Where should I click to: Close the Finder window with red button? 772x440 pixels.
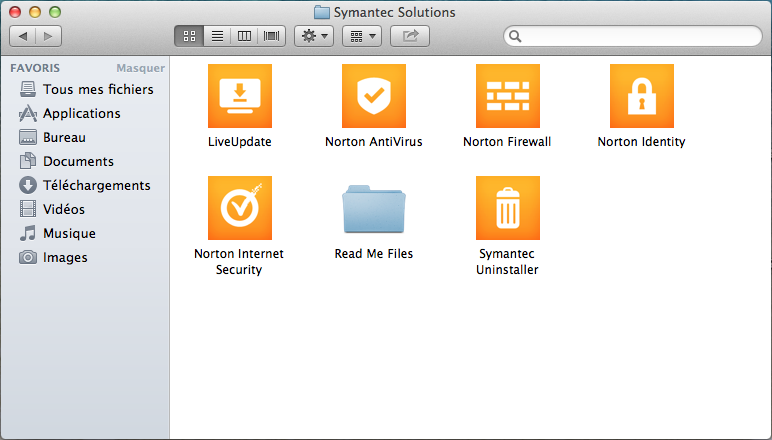point(15,12)
